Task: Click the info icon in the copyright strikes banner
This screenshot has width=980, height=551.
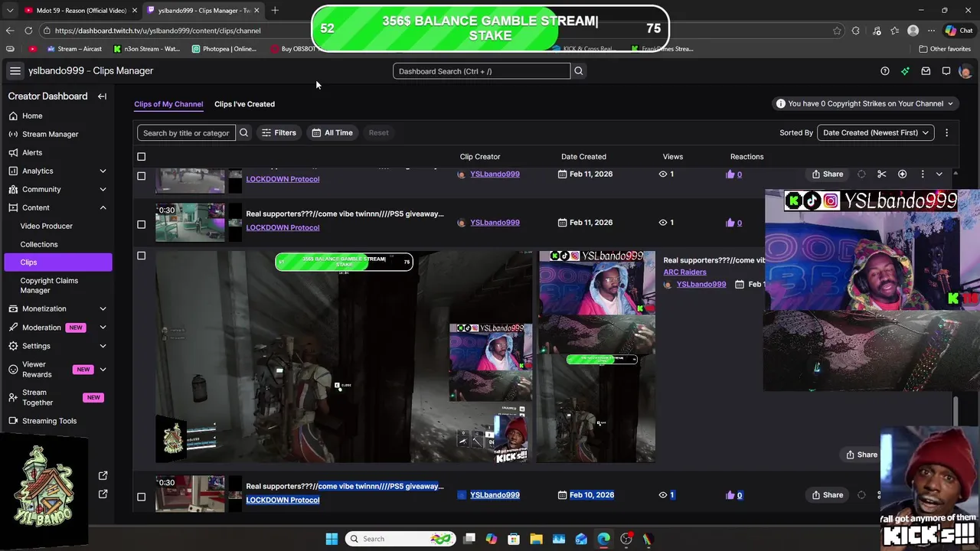Action: coord(780,103)
